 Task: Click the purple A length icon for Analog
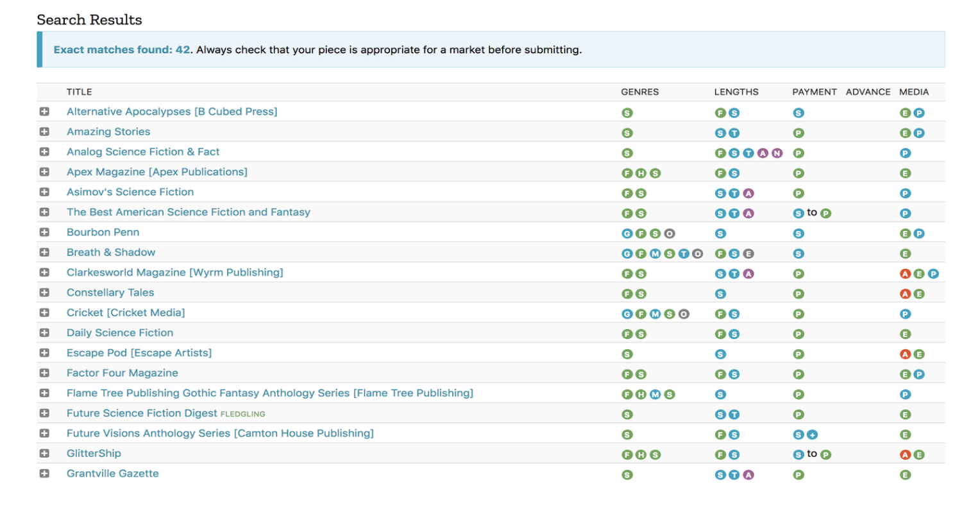[763, 153]
